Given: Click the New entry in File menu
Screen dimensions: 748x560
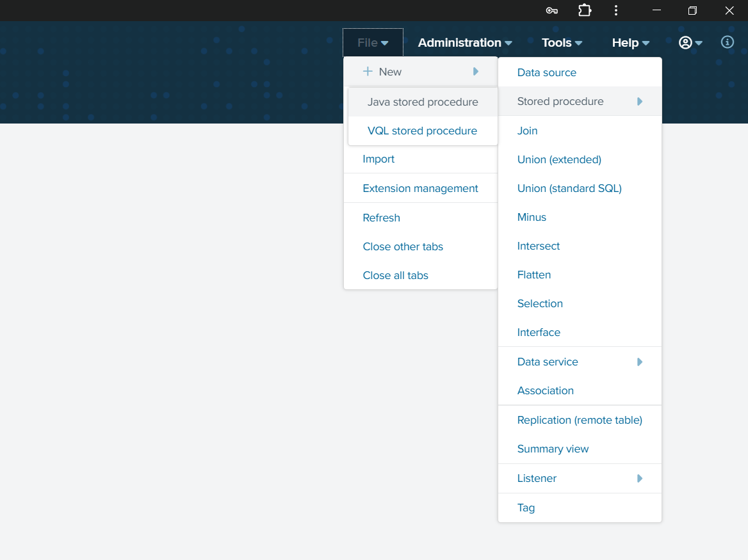Looking at the screenshot, I should click(420, 72).
